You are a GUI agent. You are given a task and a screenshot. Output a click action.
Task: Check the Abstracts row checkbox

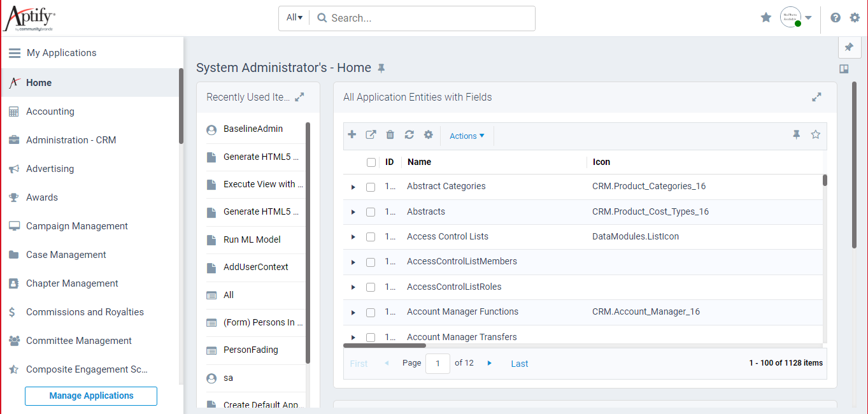371,212
